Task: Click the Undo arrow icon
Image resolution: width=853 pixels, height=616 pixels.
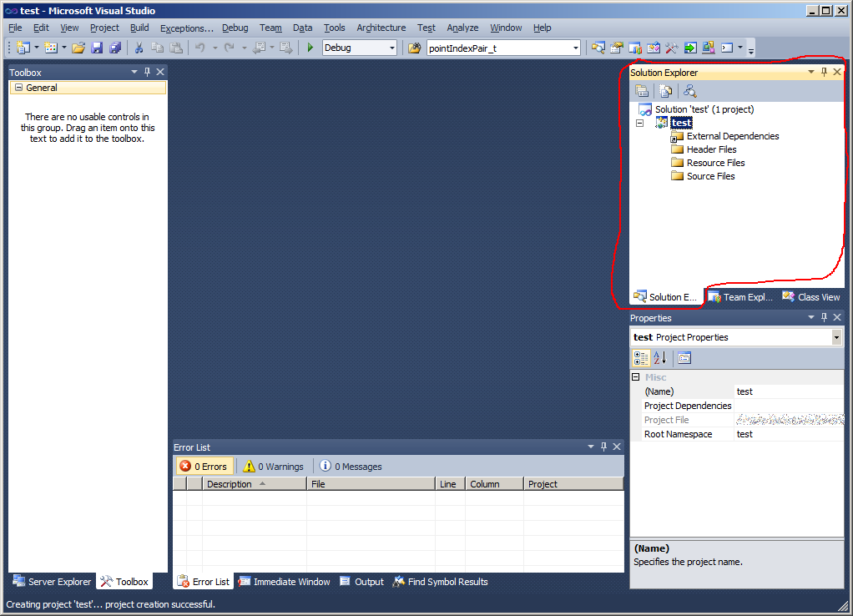Action: pyautogui.click(x=200, y=48)
